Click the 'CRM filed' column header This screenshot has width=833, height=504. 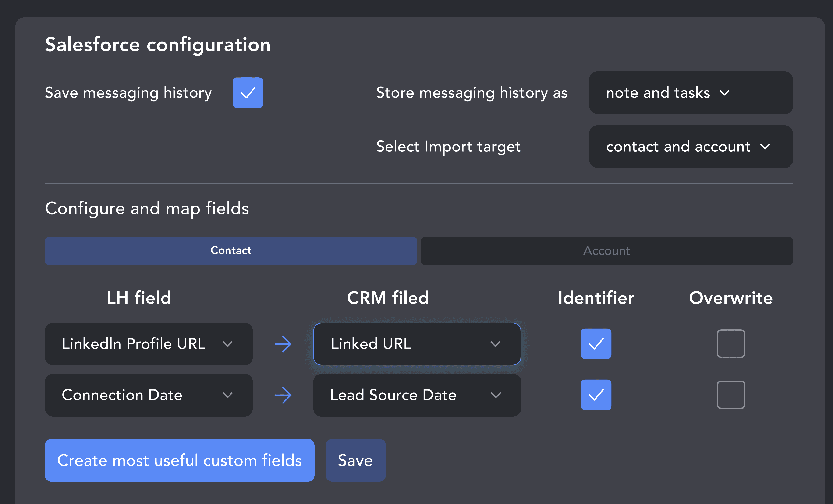point(388,298)
